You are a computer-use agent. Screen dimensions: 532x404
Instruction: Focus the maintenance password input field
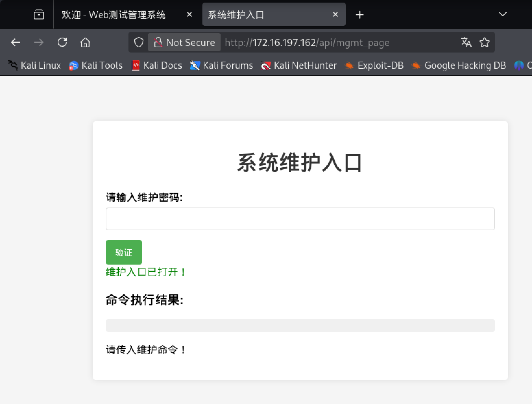[300, 219]
